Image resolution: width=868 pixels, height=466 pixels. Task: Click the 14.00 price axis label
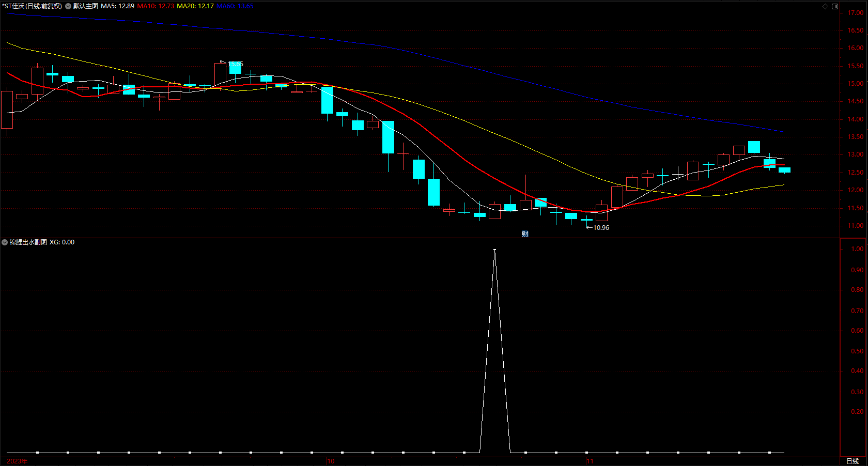[x=856, y=119]
